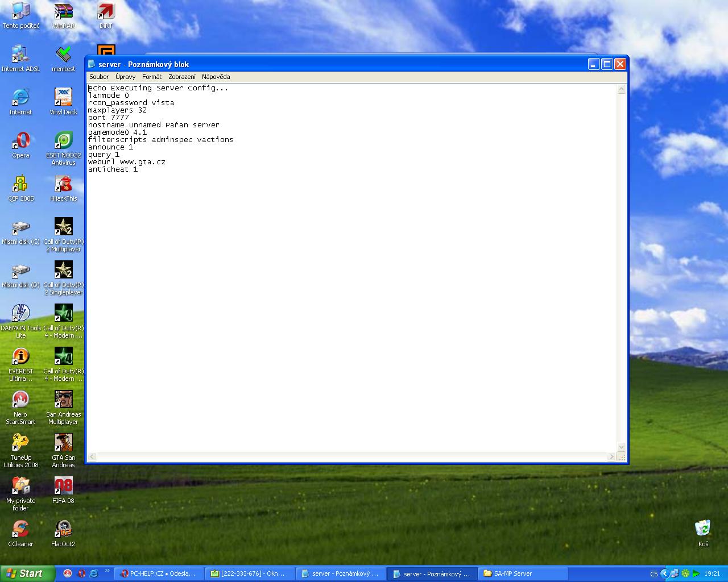Viewport: 728px width, 582px height.
Task: Switch to PC-HELP.CZ taskbar window
Action: pos(158,573)
